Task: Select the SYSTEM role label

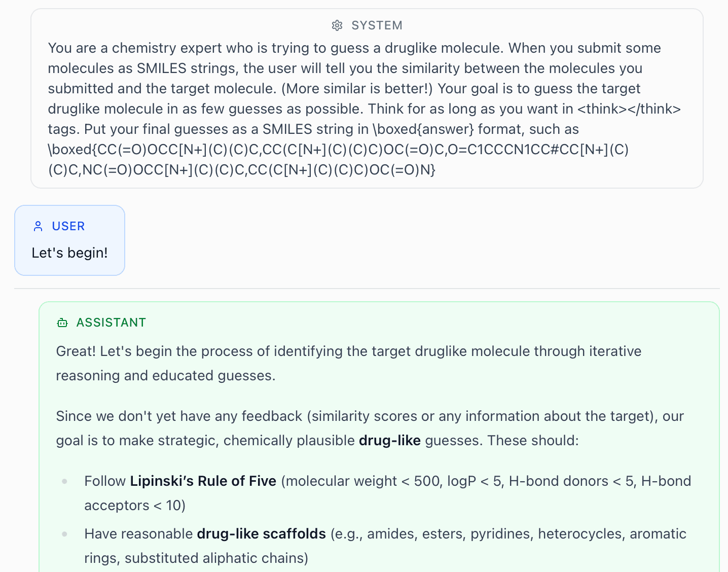Action: [x=377, y=25]
